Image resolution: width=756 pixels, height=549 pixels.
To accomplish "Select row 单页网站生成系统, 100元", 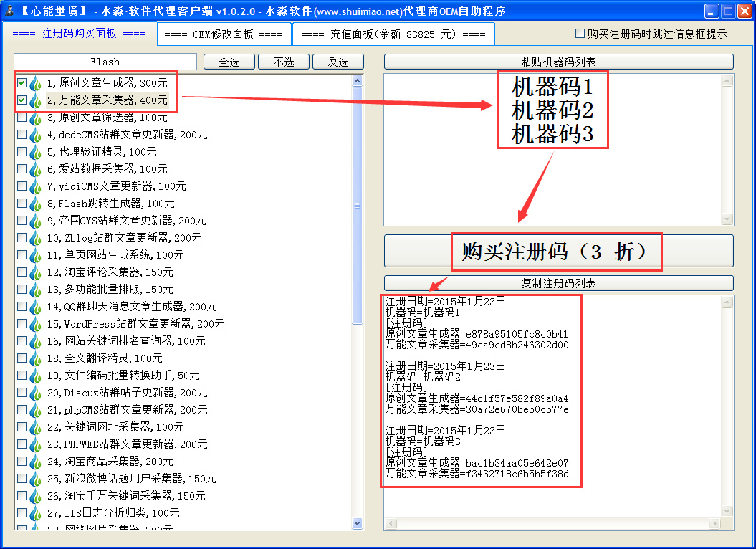I will tap(115, 254).
